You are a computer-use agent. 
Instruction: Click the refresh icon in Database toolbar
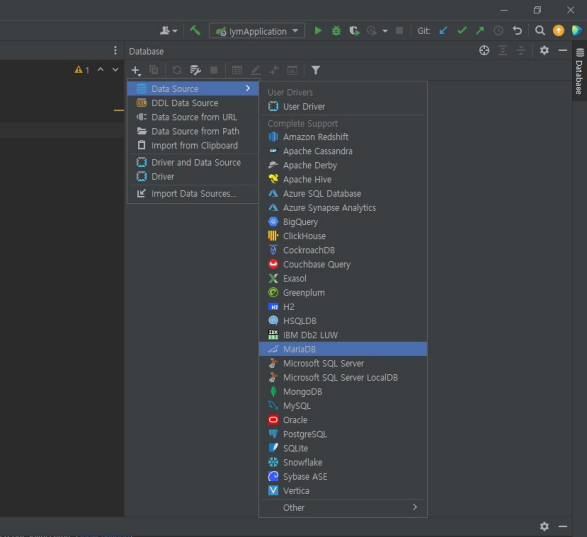point(177,70)
